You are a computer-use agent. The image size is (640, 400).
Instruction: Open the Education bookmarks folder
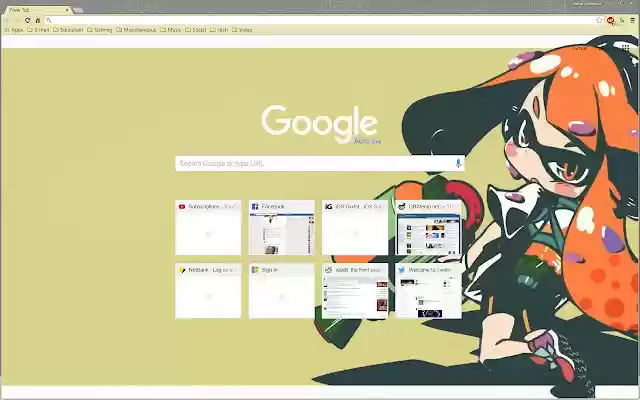point(68,30)
